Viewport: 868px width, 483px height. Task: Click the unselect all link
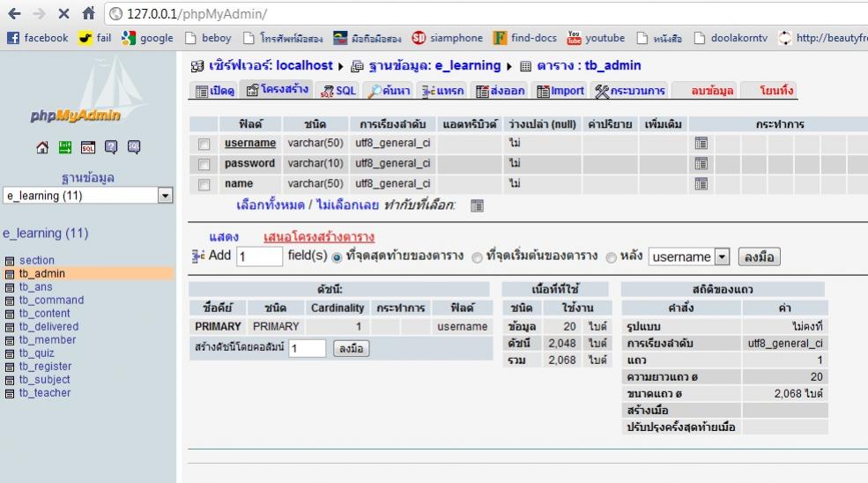click(x=348, y=205)
